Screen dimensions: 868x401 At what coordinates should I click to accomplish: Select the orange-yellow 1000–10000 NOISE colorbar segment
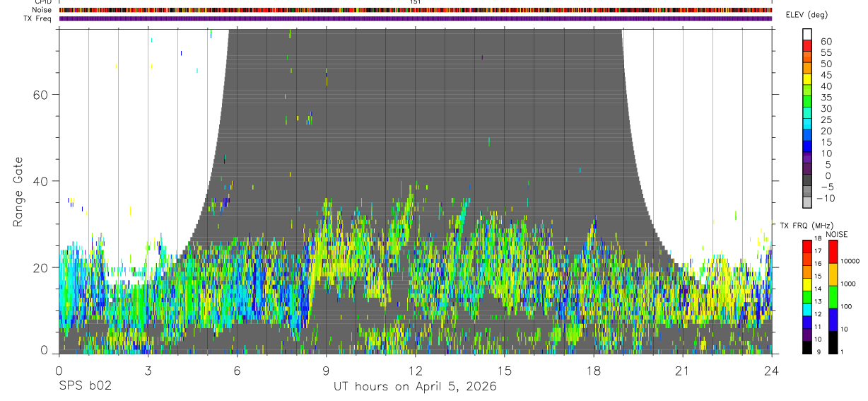tap(833, 274)
